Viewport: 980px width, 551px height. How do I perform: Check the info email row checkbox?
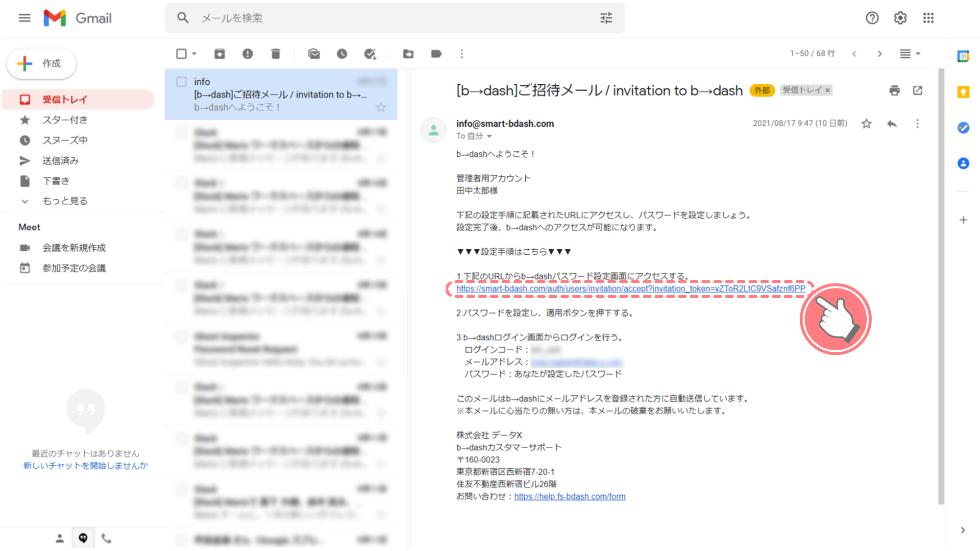(181, 82)
